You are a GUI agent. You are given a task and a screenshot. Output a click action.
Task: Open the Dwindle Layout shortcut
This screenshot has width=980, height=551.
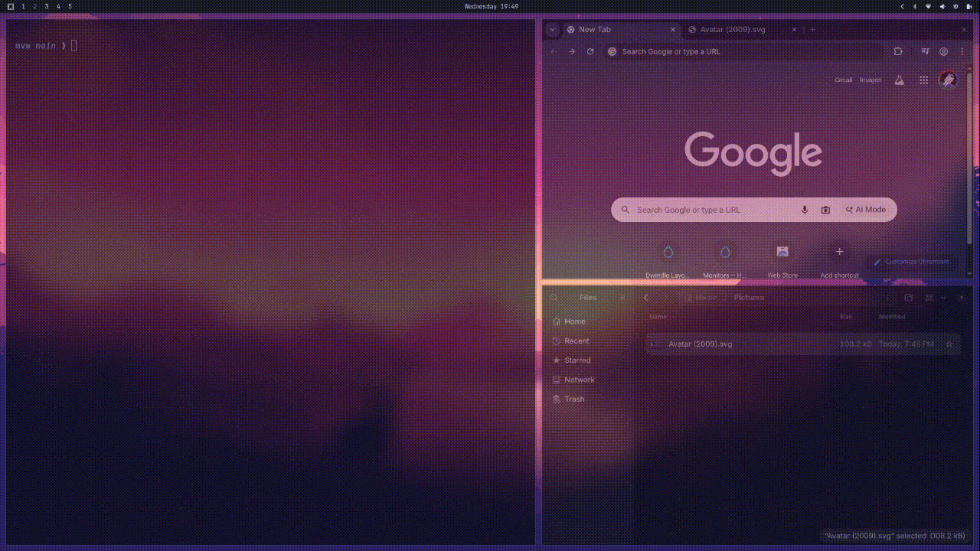coord(668,260)
